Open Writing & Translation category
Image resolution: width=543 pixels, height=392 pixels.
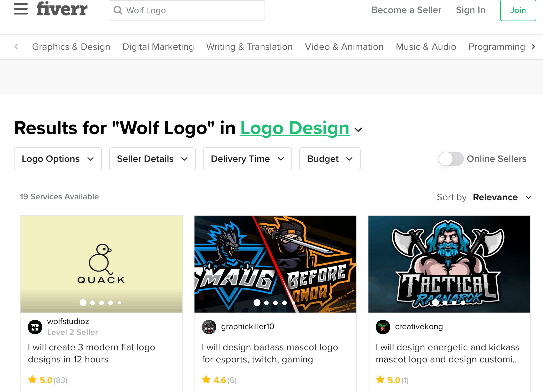[x=249, y=47]
